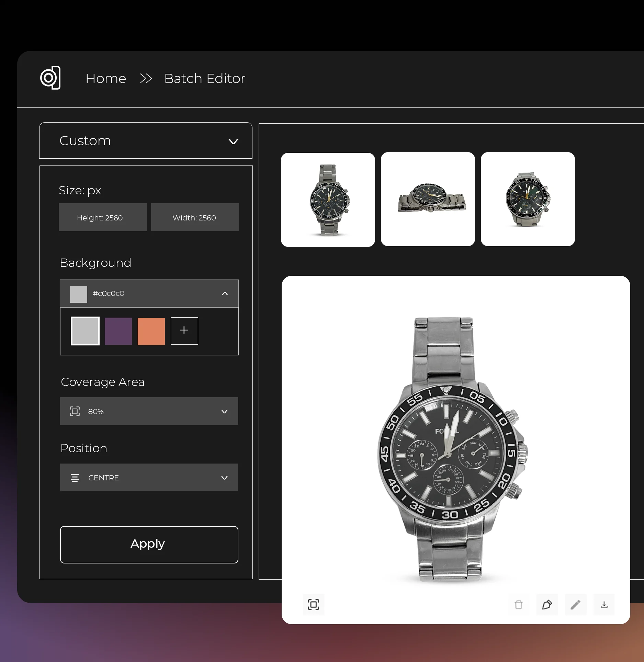Click gray preview swatch beside #c0c0c0

tap(78, 294)
